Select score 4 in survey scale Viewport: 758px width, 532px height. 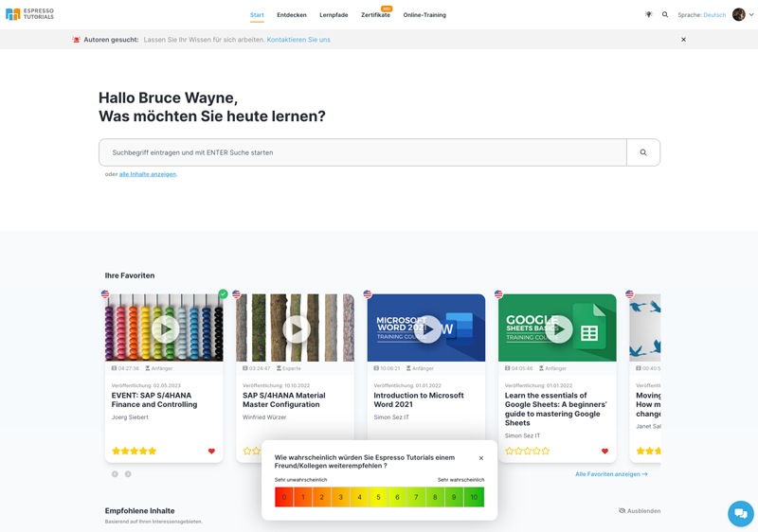(360, 497)
